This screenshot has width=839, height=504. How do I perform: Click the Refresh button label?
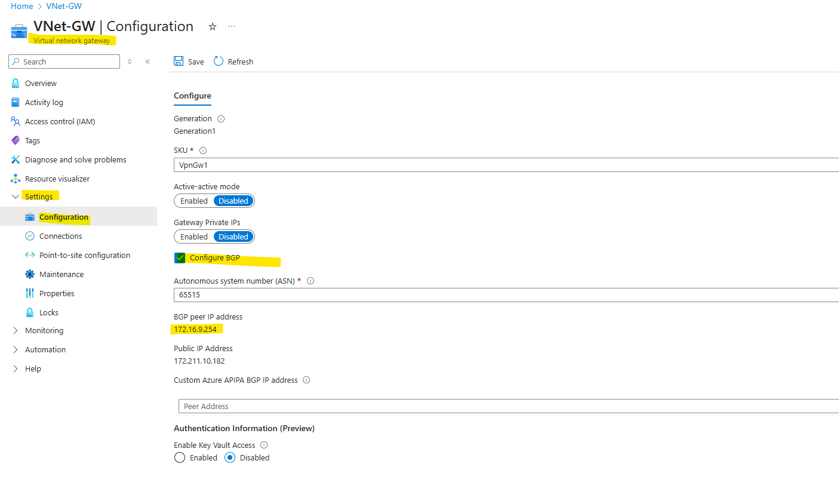click(241, 62)
